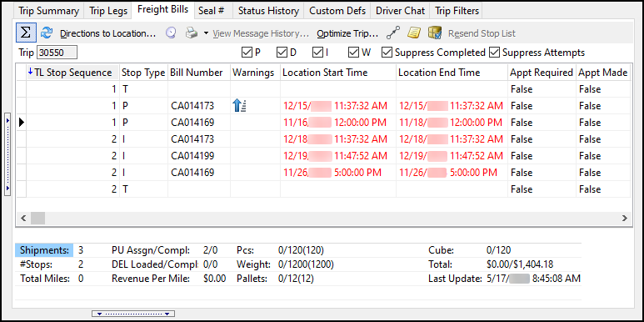Click Directions to Location button

(x=108, y=33)
